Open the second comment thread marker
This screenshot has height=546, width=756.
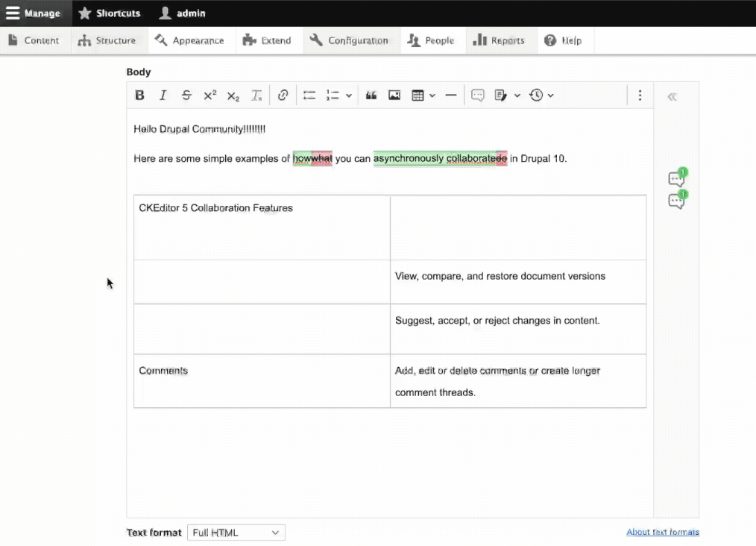point(675,199)
